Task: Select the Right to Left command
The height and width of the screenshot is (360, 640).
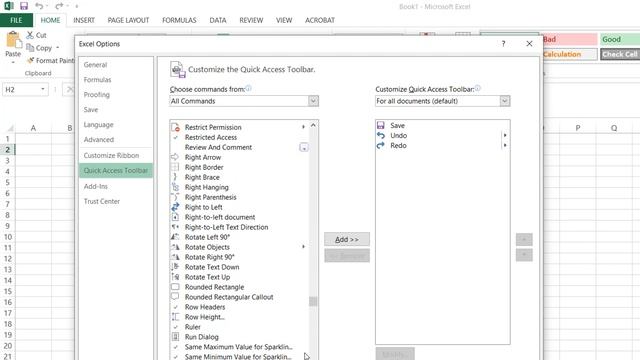Action: click(x=239, y=207)
